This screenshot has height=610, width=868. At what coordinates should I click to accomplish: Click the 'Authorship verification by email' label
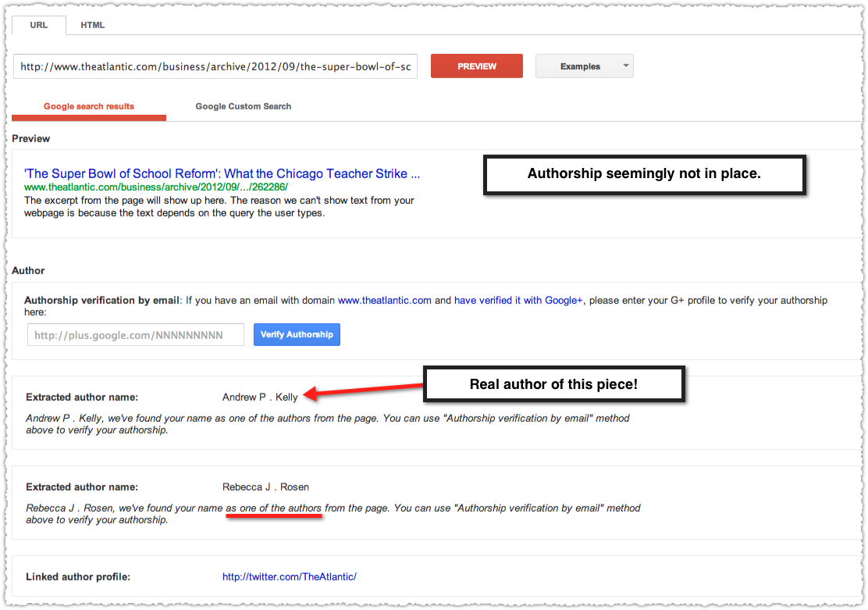[101, 300]
